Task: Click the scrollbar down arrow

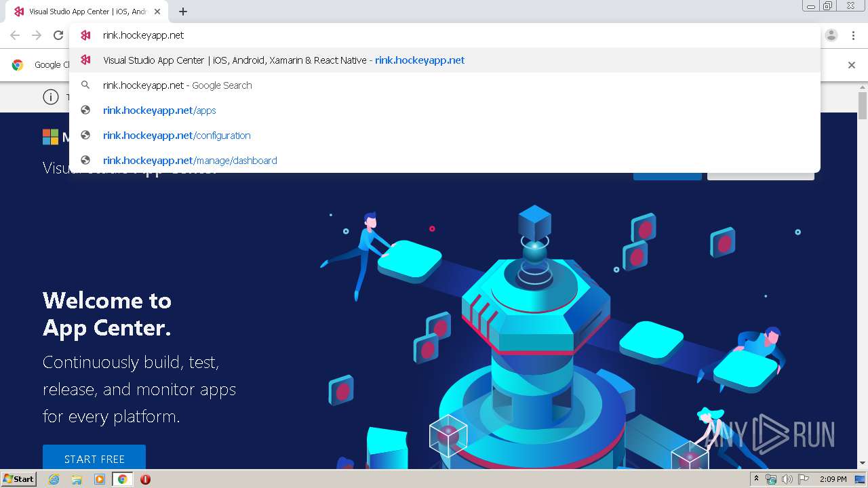Action: tap(863, 464)
